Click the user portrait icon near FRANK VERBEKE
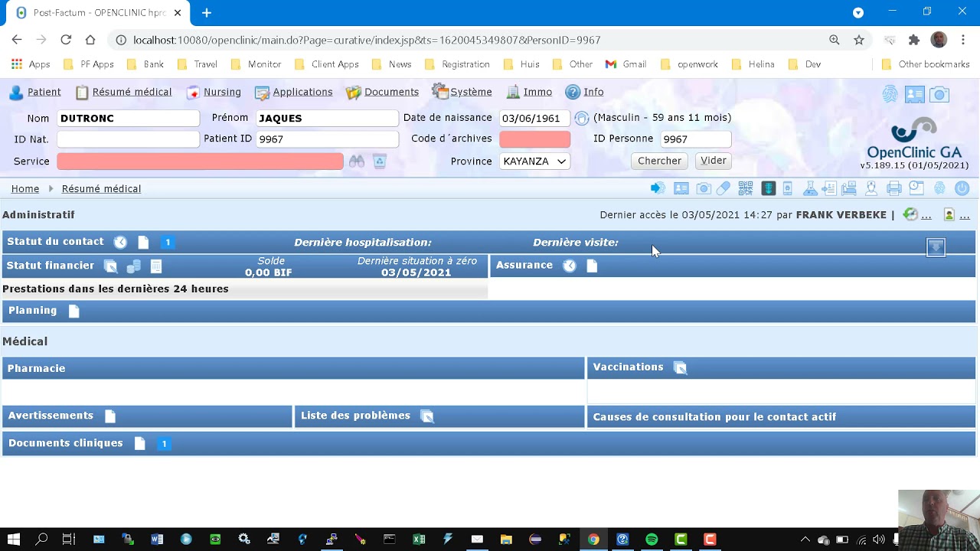Viewport: 980px width, 551px height. coord(949,215)
